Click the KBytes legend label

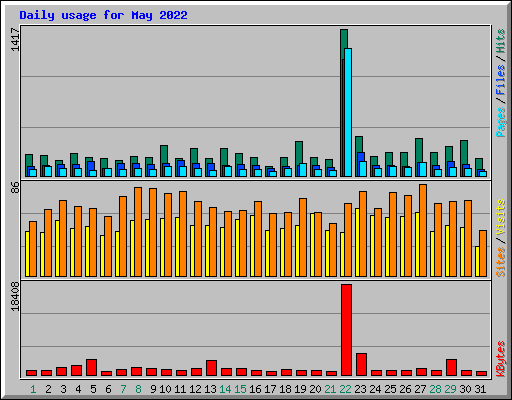pyautogui.click(x=500, y=359)
